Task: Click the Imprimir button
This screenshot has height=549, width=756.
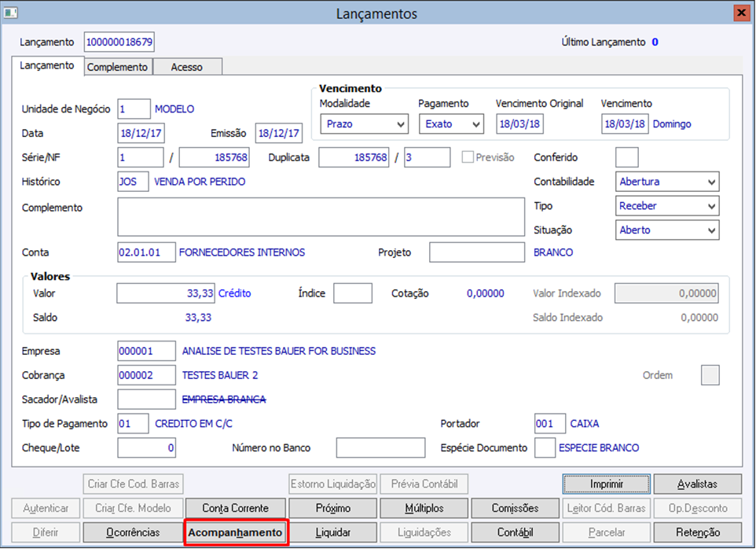Action: click(x=607, y=484)
